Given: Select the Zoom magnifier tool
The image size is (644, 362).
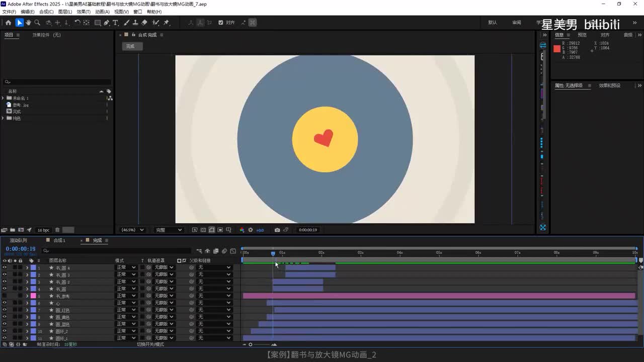Looking at the screenshot, I should point(37,23).
